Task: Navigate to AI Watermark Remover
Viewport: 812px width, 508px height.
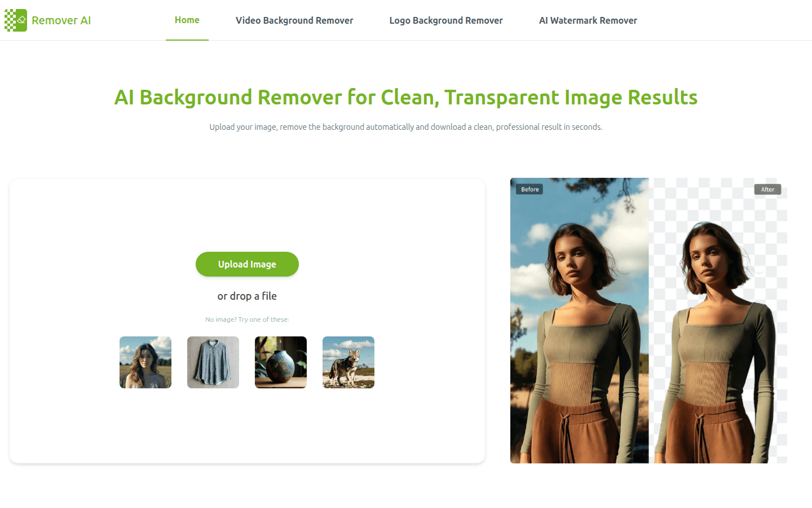Action: pos(588,20)
